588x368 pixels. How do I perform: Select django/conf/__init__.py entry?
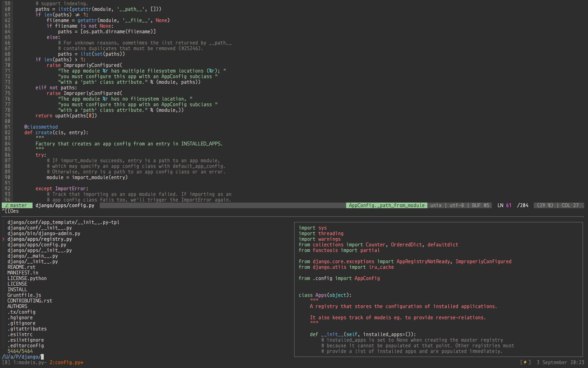click(40, 228)
